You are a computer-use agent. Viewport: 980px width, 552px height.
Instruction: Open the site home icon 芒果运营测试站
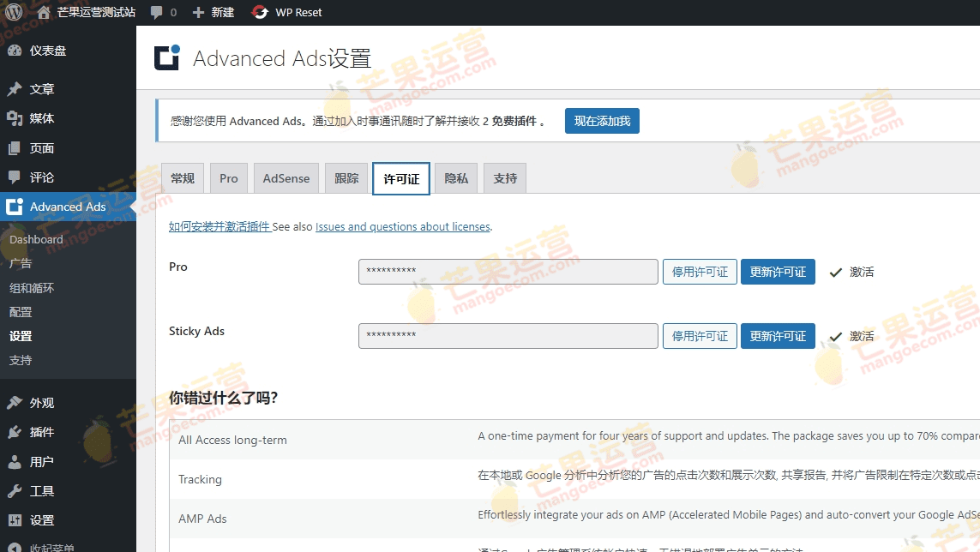point(43,13)
